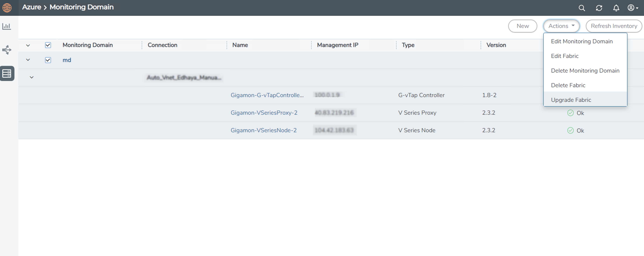
Task: Choose Edit Monitoring Domain menu entry
Action: 582,41
